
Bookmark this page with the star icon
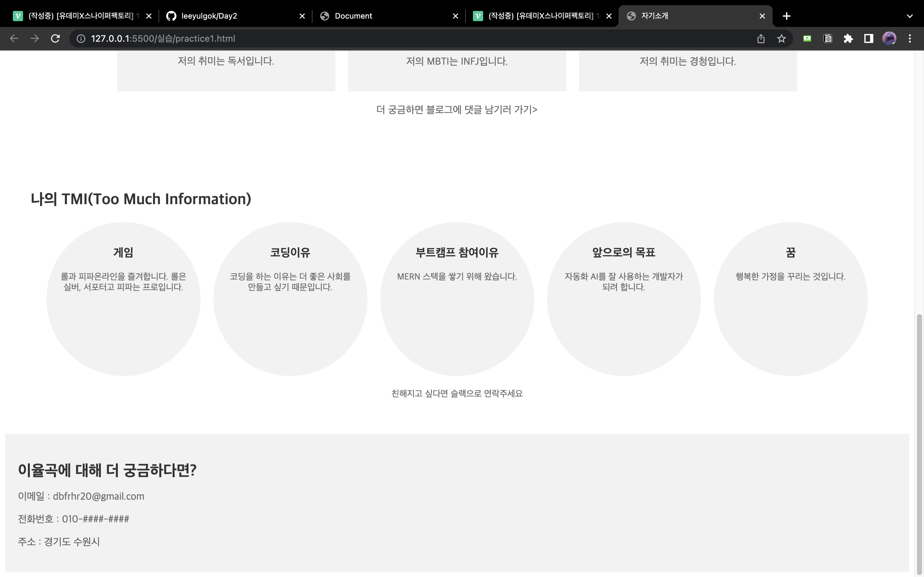[x=781, y=38]
